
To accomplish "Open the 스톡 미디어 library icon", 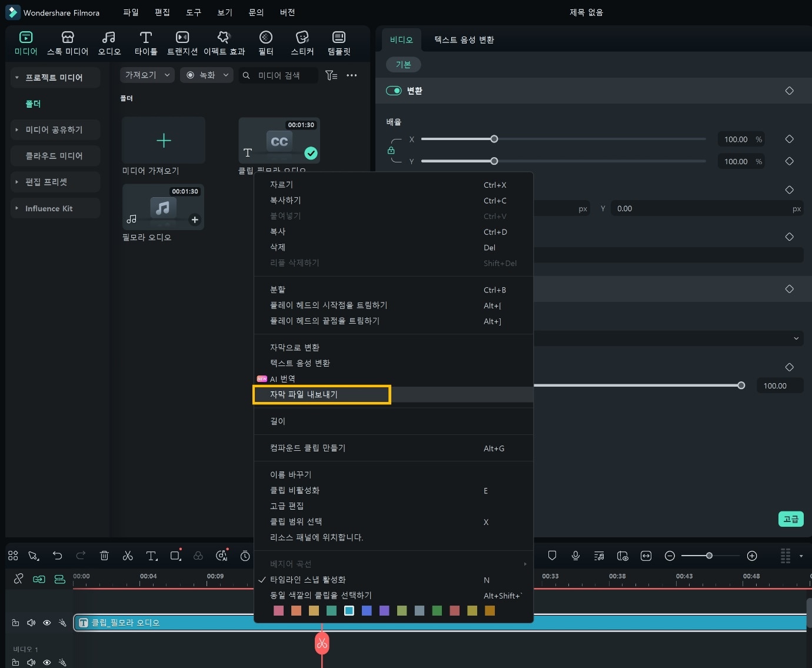I will click(68, 38).
